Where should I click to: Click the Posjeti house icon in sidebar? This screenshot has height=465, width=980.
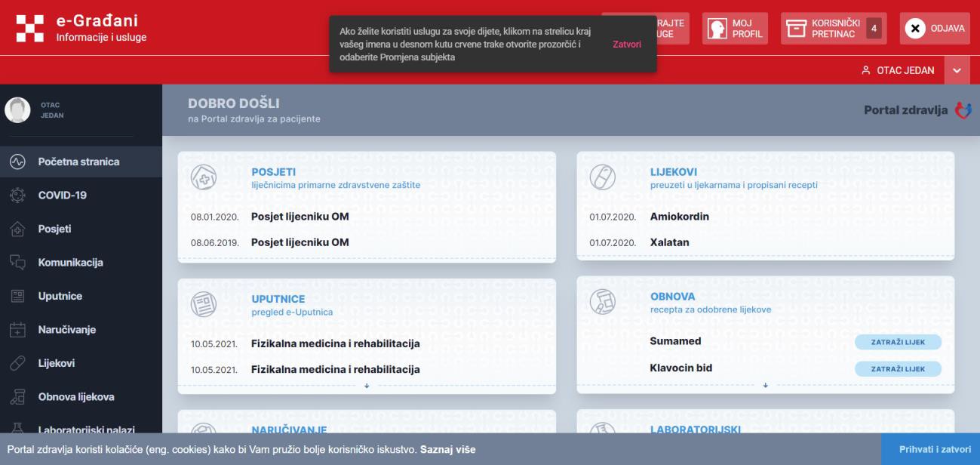(x=17, y=229)
